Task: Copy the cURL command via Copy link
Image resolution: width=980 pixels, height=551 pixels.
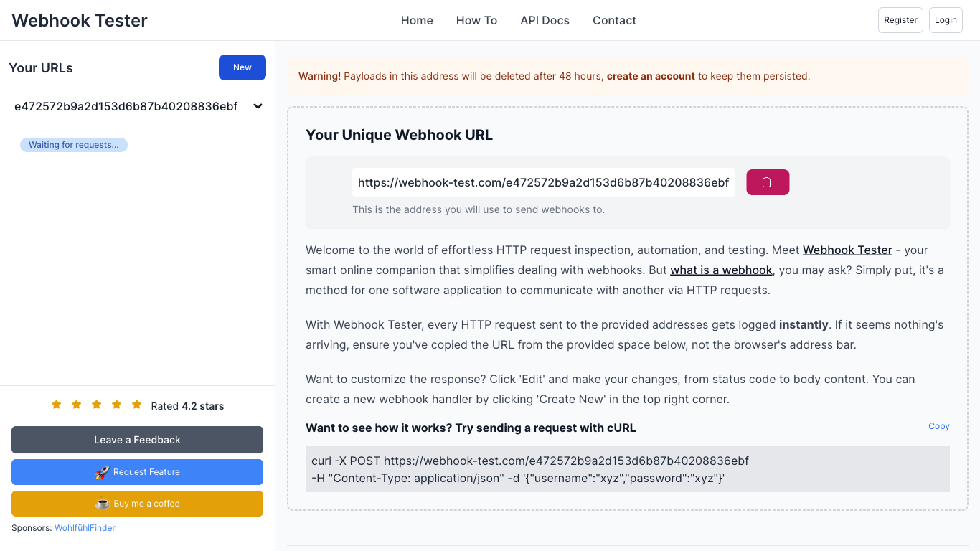Action: (938, 426)
